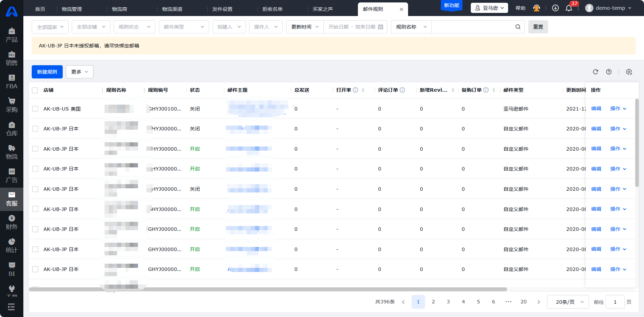This screenshot has width=644, height=317.
Task: Click the 评论订单 info icon
Action: coord(402,90)
